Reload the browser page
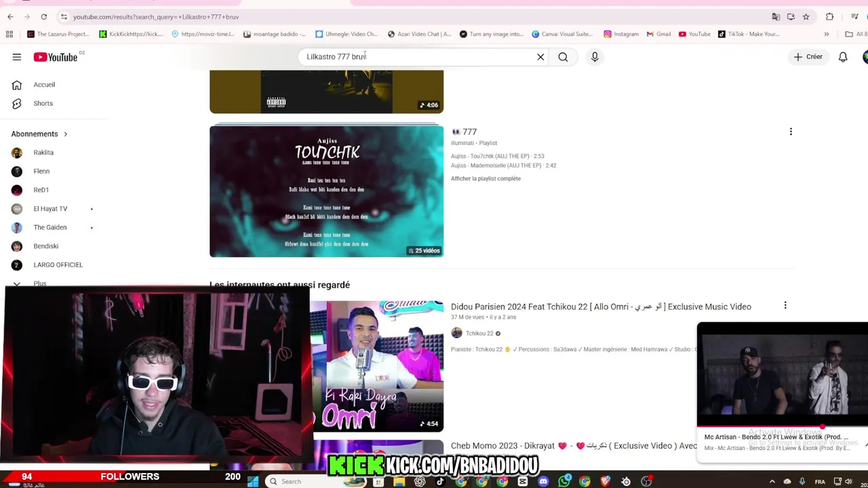Screen dimensions: 868x488 [43, 17]
